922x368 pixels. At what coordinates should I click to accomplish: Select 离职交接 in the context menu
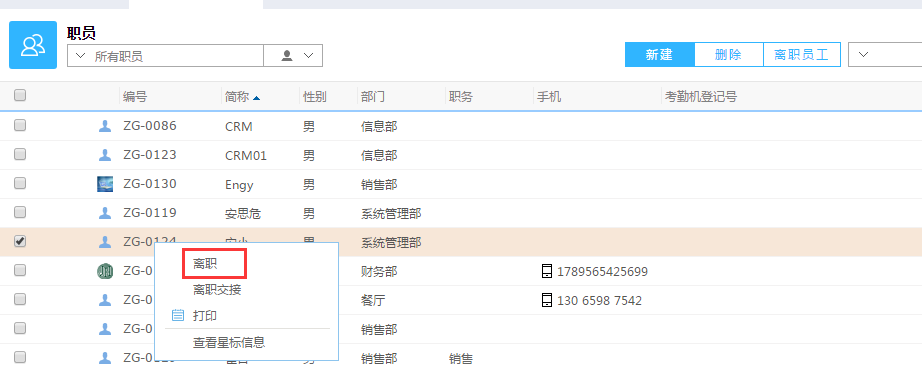pos(217,290)
